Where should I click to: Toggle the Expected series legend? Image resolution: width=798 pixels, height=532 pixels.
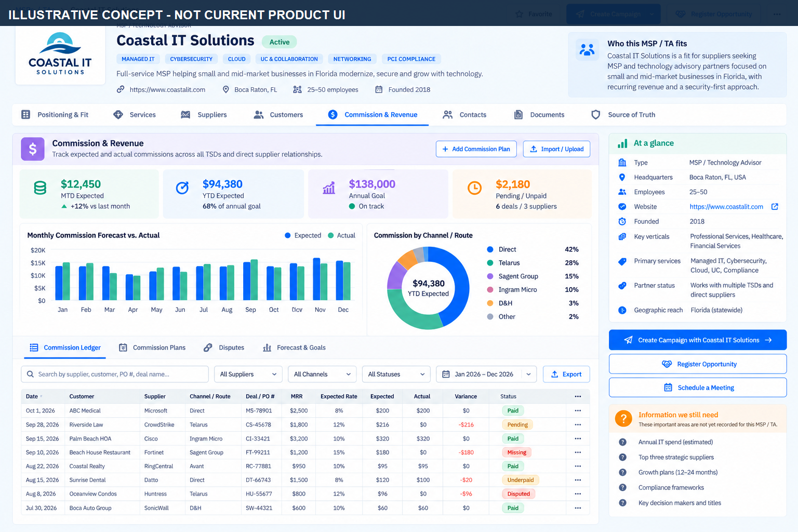point(303,235)
